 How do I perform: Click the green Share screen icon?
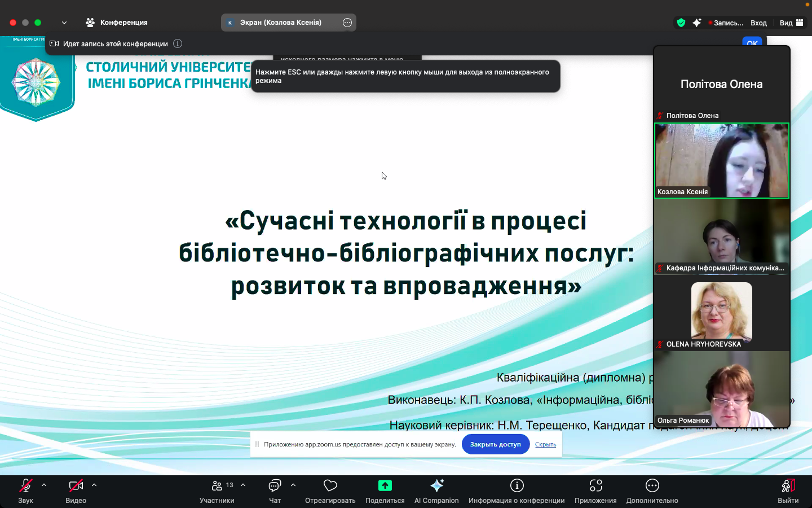(x=385, y=486)
